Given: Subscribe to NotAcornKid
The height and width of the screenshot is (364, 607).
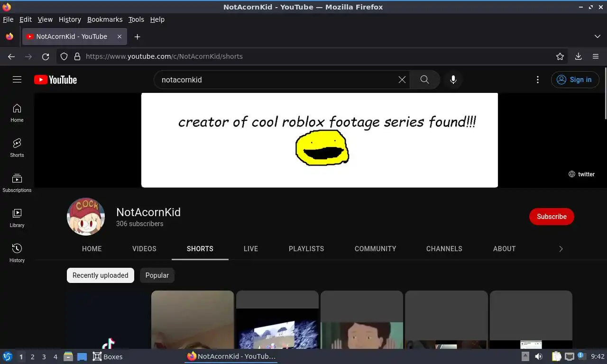Looking at the screenshot, I should click(552, 217).
